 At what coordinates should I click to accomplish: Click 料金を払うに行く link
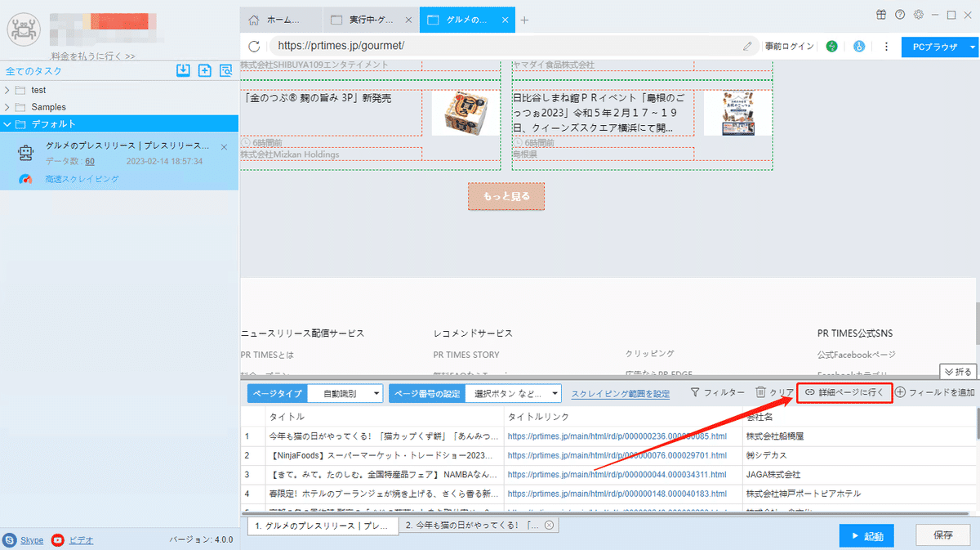tap(93, 56)
